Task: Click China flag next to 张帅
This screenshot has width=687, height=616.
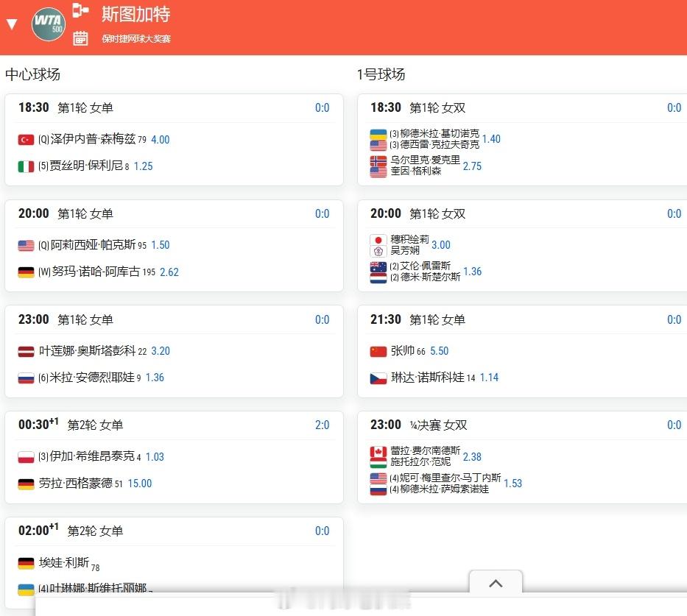Action: pos(378,352)
